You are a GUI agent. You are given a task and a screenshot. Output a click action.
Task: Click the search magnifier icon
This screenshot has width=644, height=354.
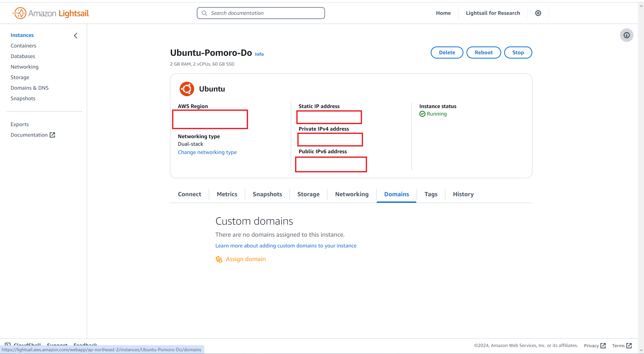click(204, 13)
